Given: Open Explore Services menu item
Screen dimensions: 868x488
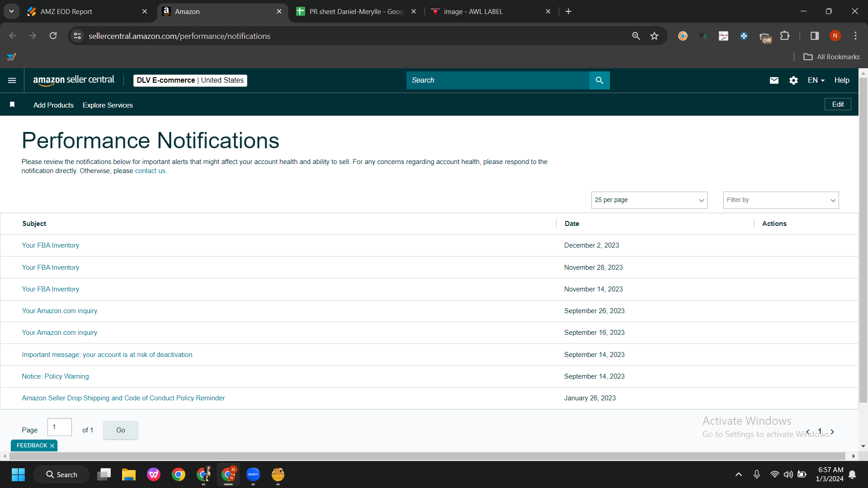Looking at the screenshot, I should coord(108,105).
